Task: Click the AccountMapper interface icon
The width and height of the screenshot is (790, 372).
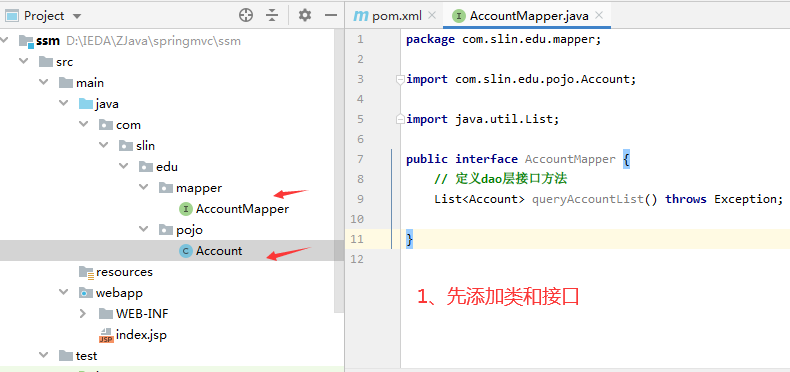Action: tap(186, 209)
